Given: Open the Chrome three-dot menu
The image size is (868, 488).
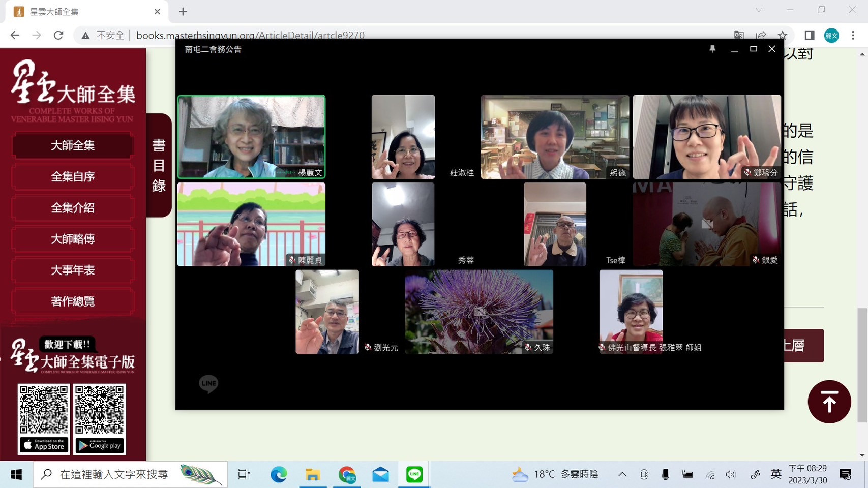Looking at the screenshot, I should click(x=853, y=35).
